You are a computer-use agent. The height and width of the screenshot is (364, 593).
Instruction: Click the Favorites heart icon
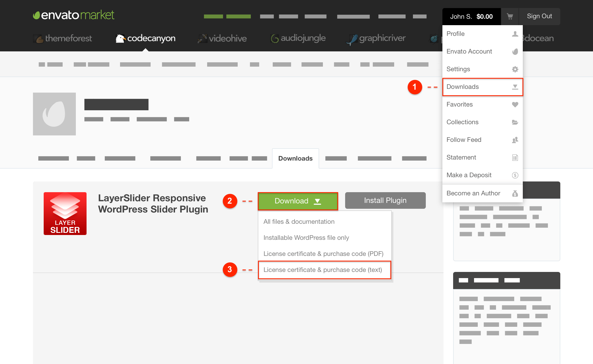[515, 105]
